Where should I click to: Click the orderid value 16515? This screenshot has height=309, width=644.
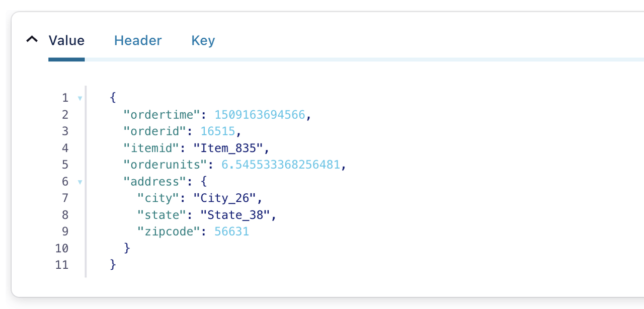coord(218,131)
